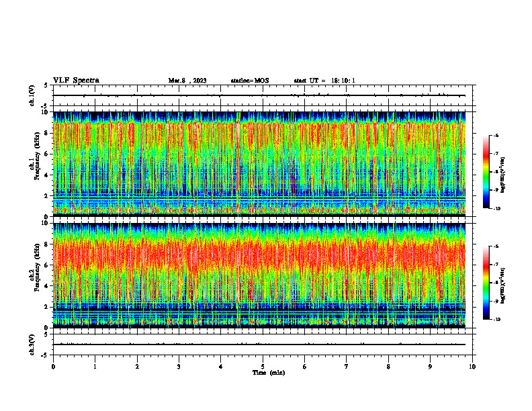Click the ch.1 color scale log(PSD) unit label
This screenshot has width=532, height=411.
(x=504, y=175)
